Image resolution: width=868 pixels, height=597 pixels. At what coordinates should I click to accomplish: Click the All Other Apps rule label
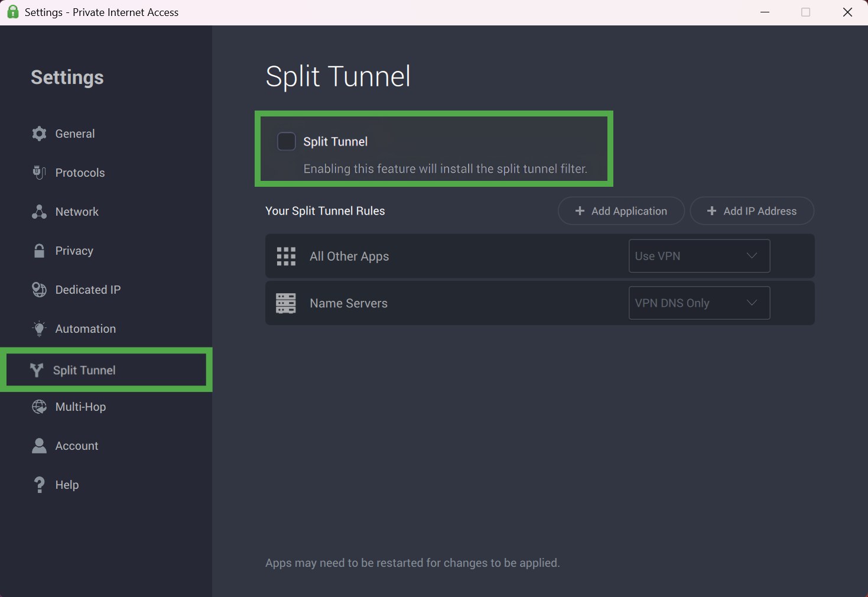pyautogui.click(x=349, y=257)
